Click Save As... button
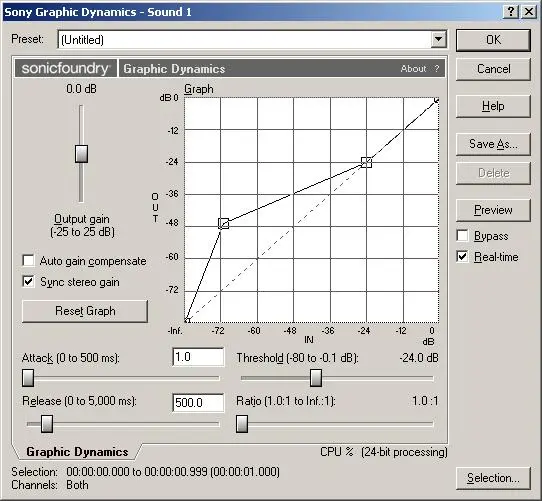This screenshot has width=542, height=501. pos(493,144)
